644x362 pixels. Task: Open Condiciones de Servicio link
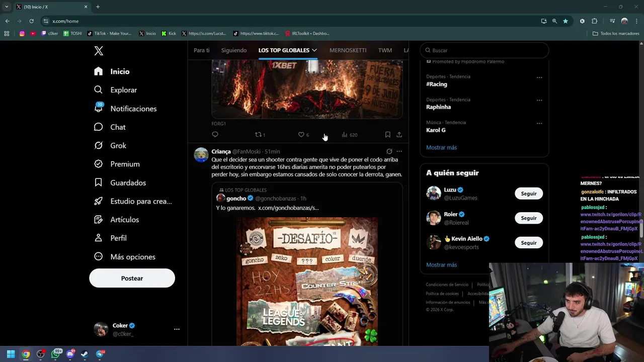(447, 285)
